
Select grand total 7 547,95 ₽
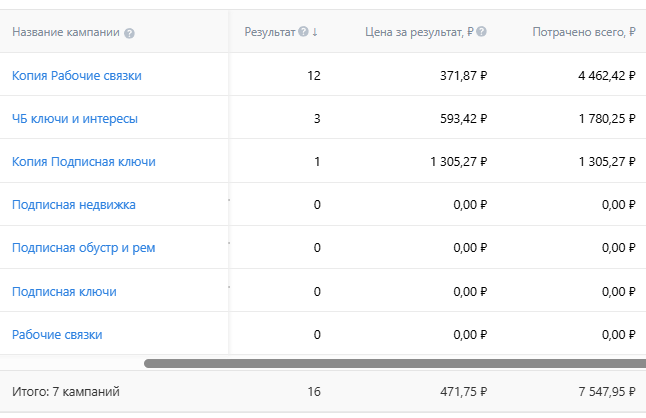point(607,392)
